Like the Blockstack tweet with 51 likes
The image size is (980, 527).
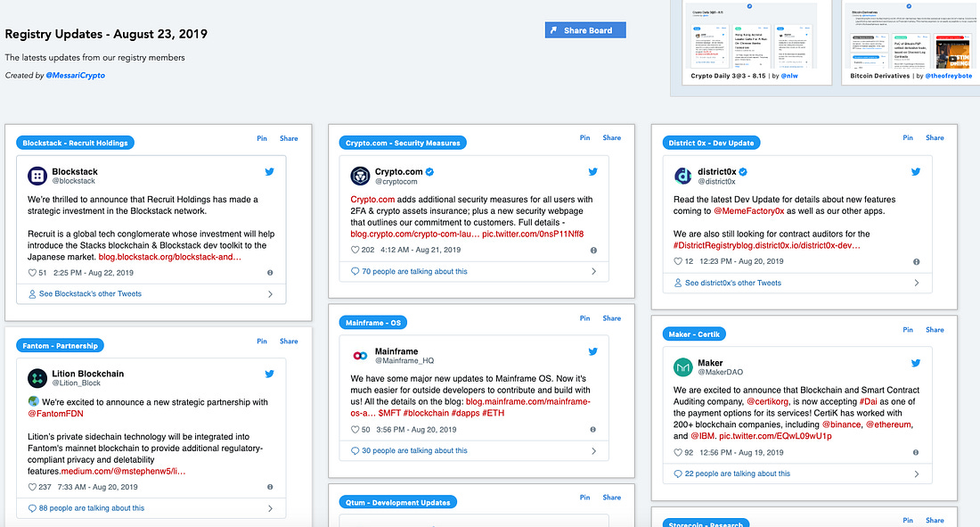32,273
